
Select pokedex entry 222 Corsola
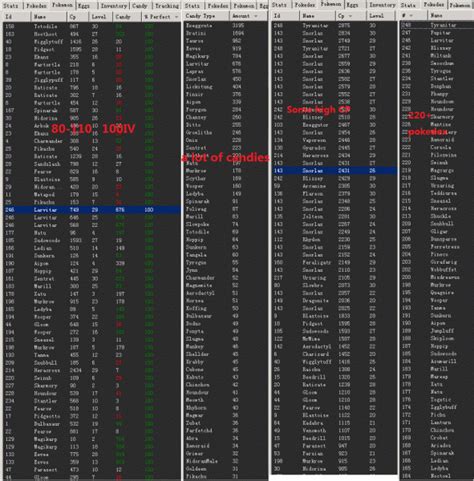pos(437,147)
